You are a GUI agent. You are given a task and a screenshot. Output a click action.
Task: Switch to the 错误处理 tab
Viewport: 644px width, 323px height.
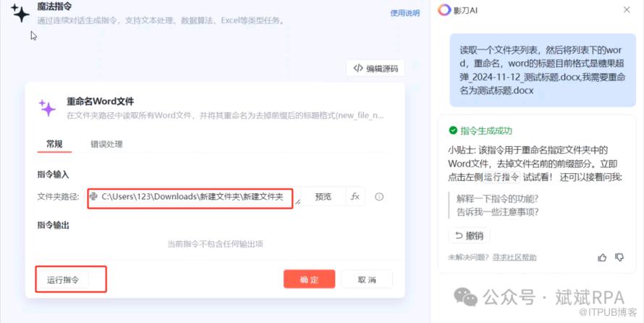106,144
